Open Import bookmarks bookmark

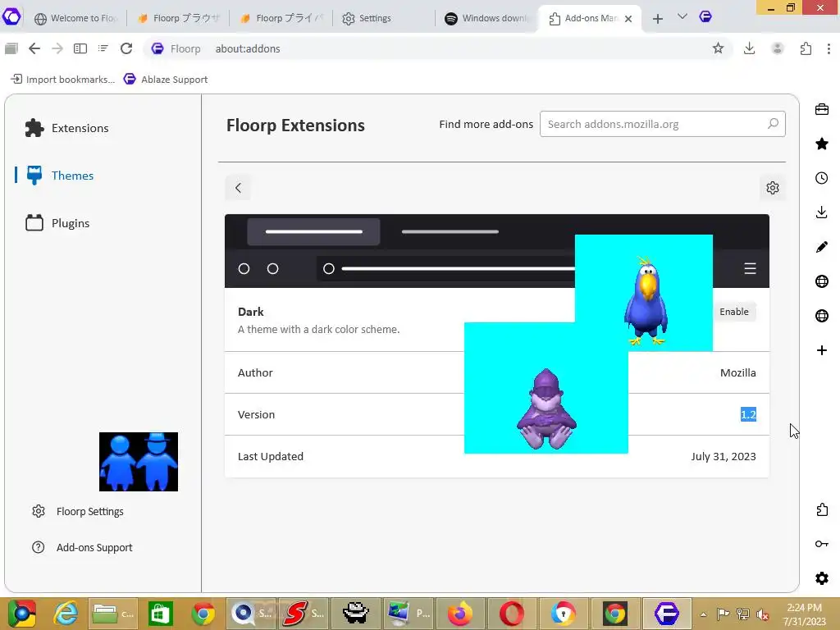point(63,80)
